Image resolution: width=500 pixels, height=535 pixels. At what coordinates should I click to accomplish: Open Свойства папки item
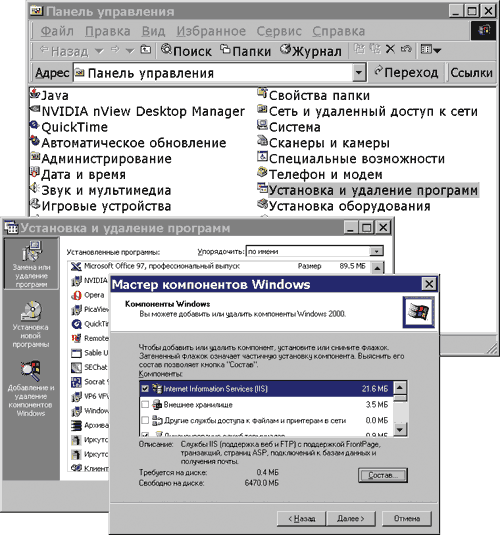[x=314, y=95]
